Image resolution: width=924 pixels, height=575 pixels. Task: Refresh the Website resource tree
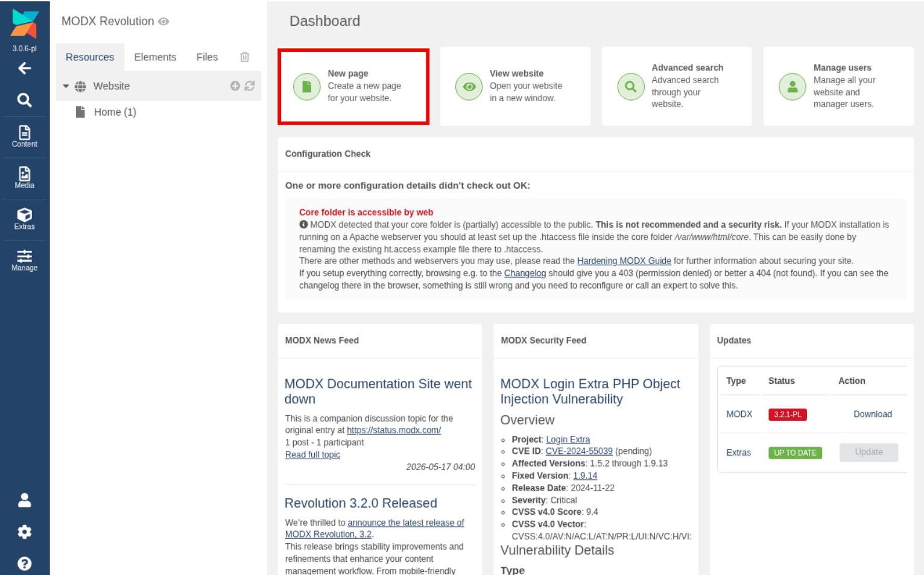point(250,86)
